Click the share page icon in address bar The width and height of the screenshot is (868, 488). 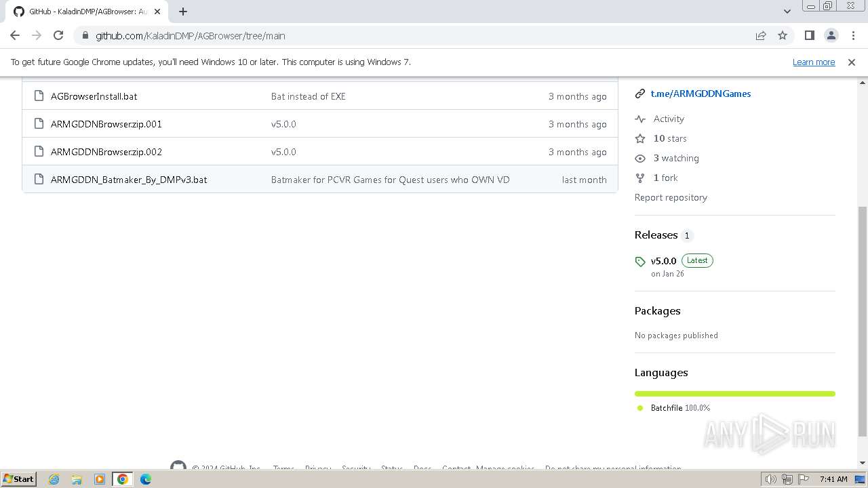click(x=761, y=35)
